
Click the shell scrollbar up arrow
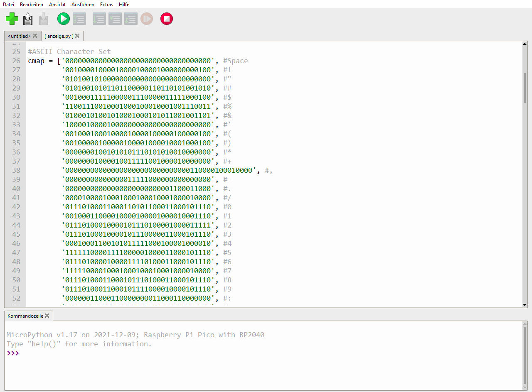(525, 324)
